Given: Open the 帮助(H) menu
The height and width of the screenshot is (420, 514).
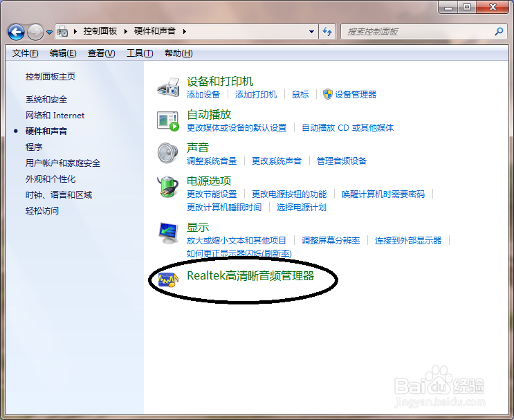Looking at the screenshot, I should 178,53.
